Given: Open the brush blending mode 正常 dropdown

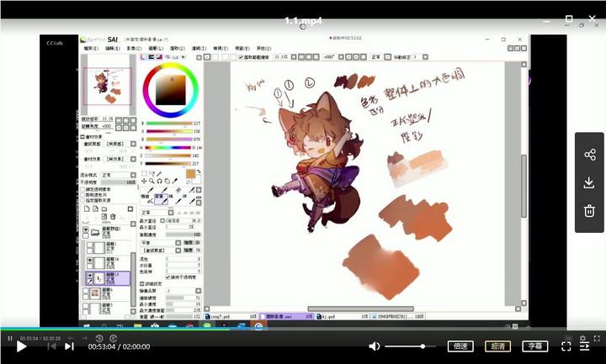Looking at the screenshot, I should [157, 213].
